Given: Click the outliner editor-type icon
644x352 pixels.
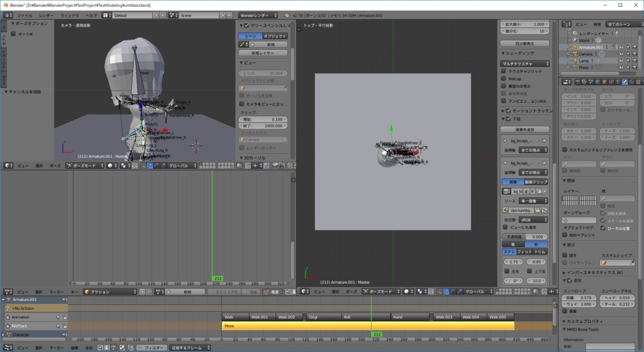Looking at the screenshot, I should pyautogui.click(x=567, y=25).
